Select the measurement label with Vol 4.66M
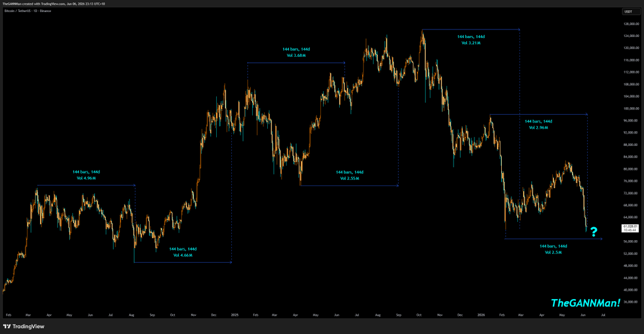This screenshot has height=334, width=644. coord(182,252)
